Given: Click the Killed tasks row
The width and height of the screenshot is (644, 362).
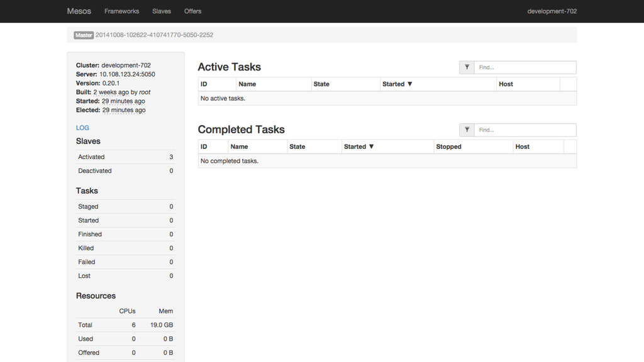Looking at the screenshot, I should 125,248.
